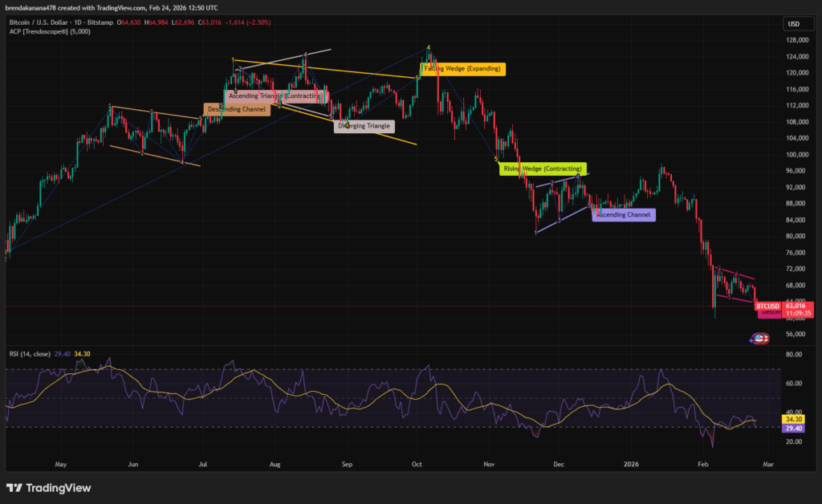Screen dimensions: 822x504
Task: Select the RSI (14, close) indicator legend
Action: (30, 354)
